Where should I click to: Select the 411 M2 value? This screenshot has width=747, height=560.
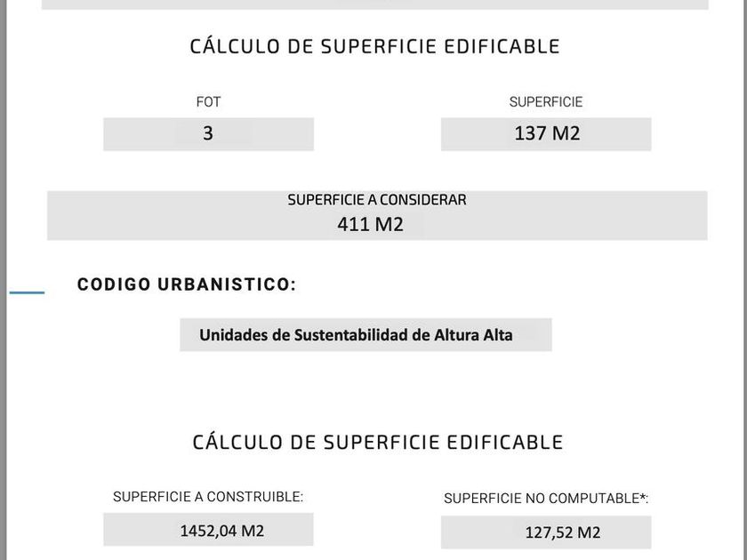pos(370,224)
